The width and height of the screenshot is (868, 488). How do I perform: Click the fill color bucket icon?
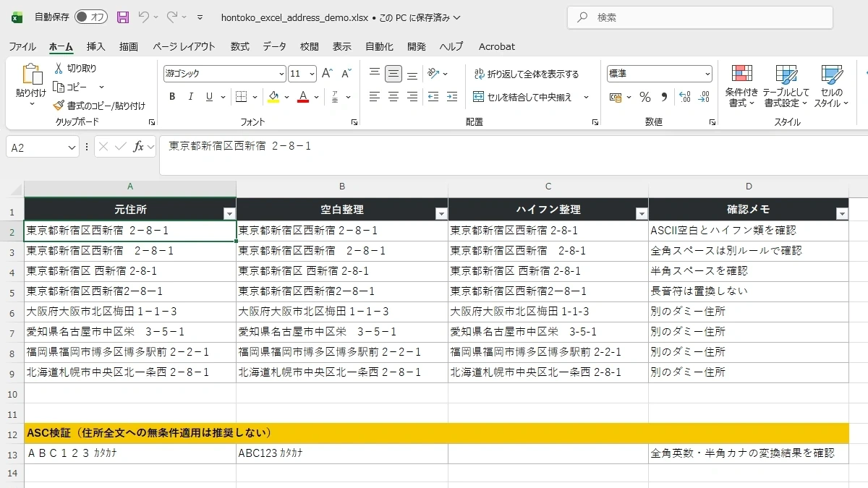pos(273,97)
